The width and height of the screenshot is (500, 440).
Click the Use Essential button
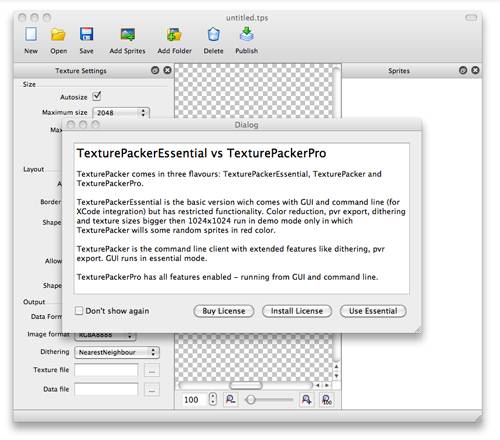(x=373, y=311)
